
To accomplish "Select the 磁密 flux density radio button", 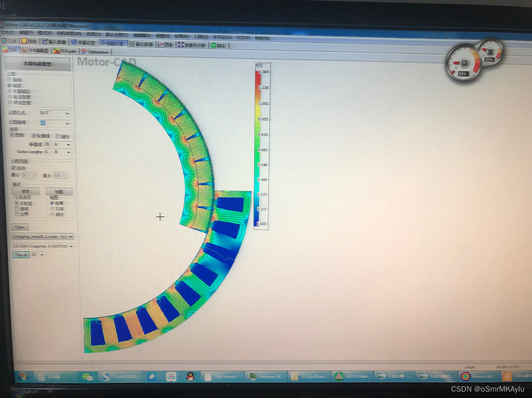I will click(9, 86).
